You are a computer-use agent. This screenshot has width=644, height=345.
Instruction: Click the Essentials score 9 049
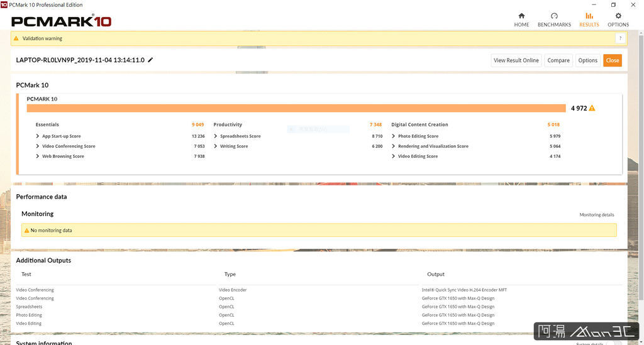tap(197, 124)
